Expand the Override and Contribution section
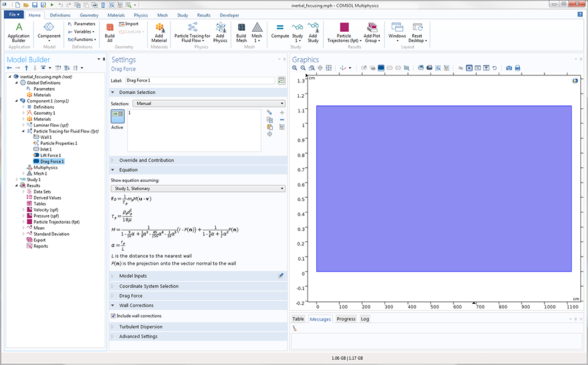This screenshot has width=588, height=365. click(x=146, y=160)
